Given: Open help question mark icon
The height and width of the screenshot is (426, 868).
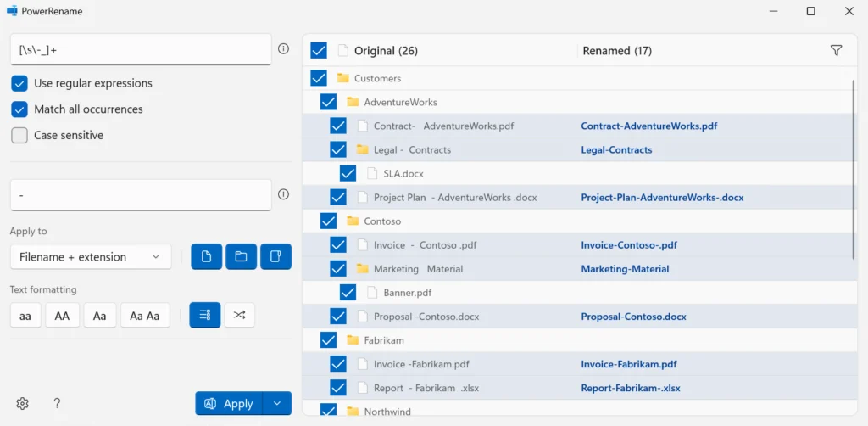Looking at the screenshot, I should pos(57,403).
